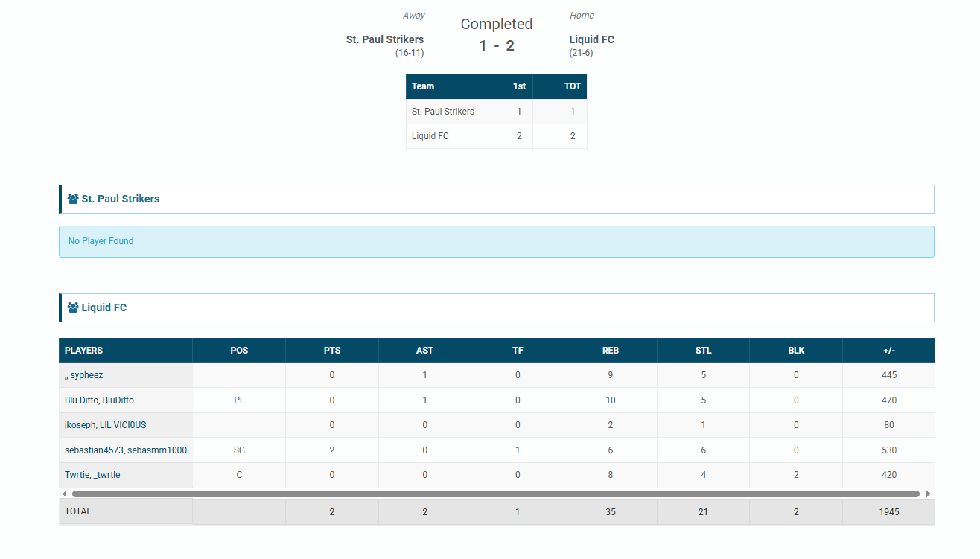Sort by the REB column header
This screenshot has height=559, width=980.
tap(610, 351)
